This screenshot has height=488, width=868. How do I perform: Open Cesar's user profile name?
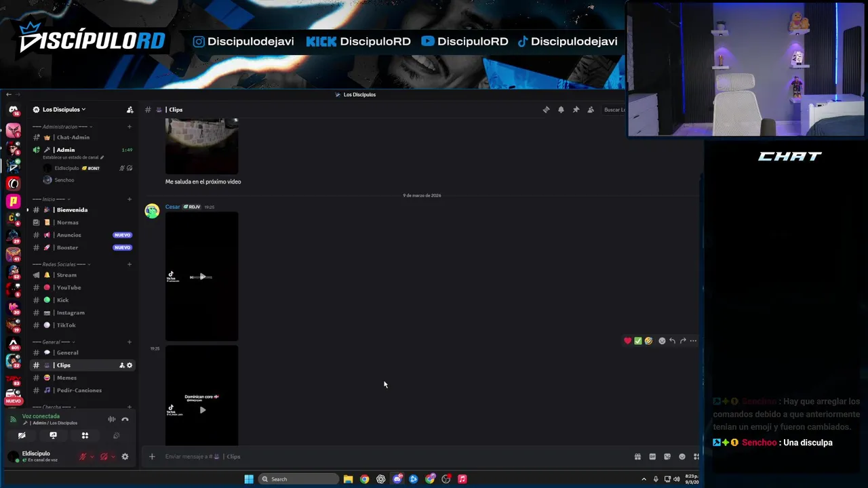[x=173, y=207]
